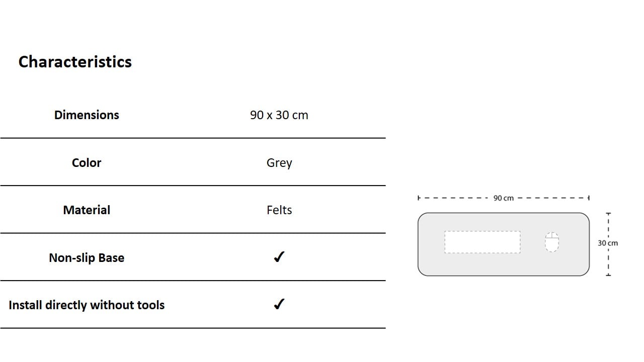Screen dimensions: 644x362
Task: Click left end tick of 90 cm dimension line
Action: click(x=419, y=198)
